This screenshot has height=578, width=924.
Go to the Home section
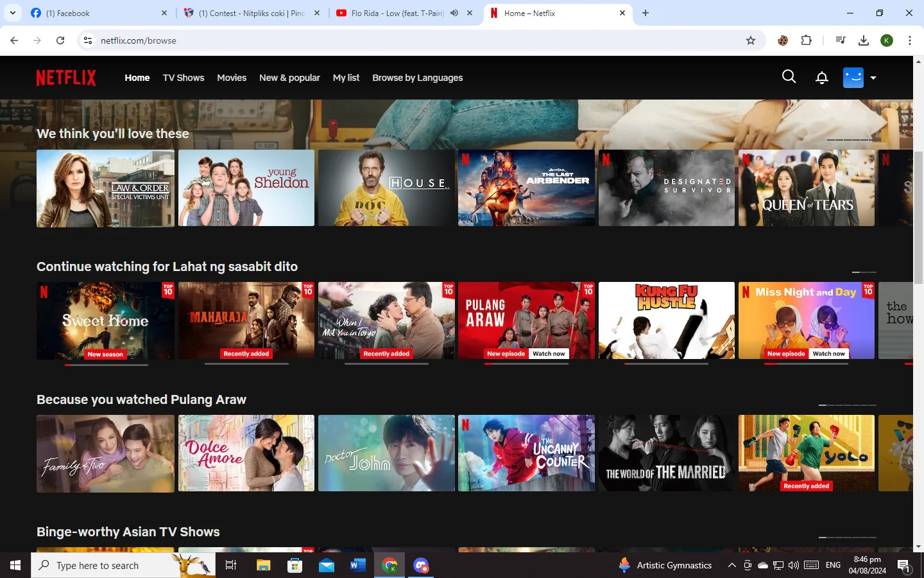click(x=137, y=78)
